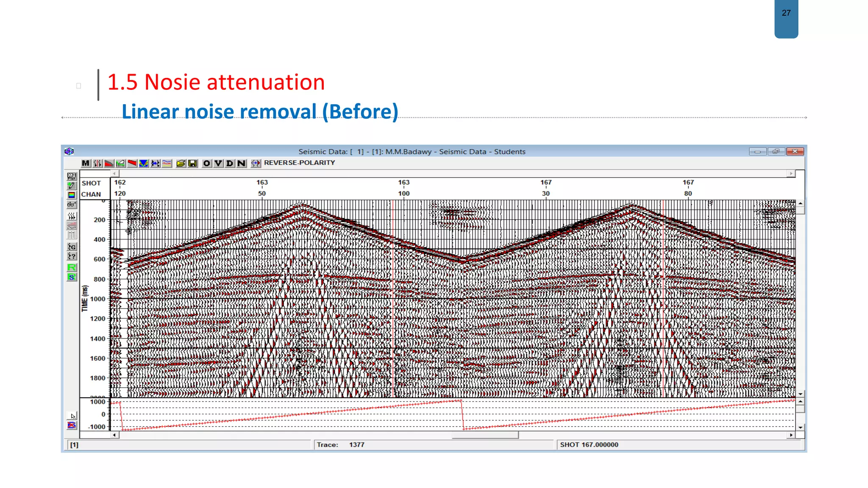
Task: Click the V toolbar button
Action: 218,163
